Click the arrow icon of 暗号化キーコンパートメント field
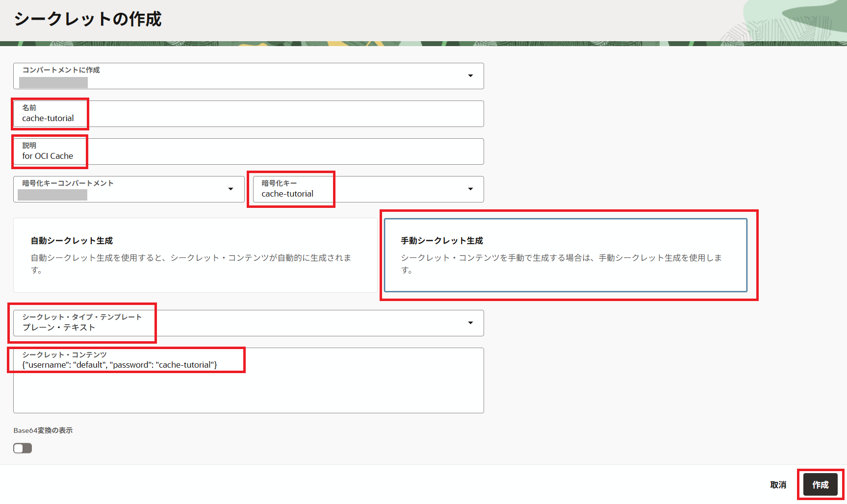The image size is (847, 504). 231,189
